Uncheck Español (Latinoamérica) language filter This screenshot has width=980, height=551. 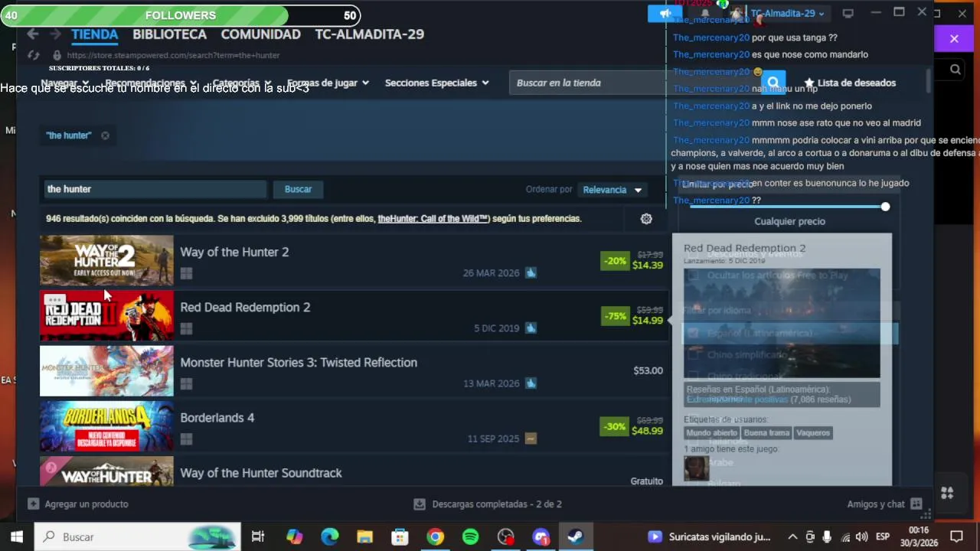click(693, 333)
